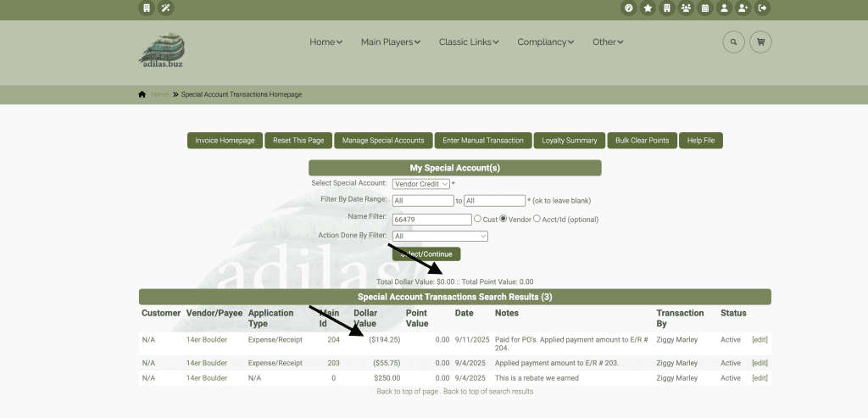Viewport: 868px width, 418px height.
Task: Click the Bulk Clear Points button
Action: click(x=642, y=140)
